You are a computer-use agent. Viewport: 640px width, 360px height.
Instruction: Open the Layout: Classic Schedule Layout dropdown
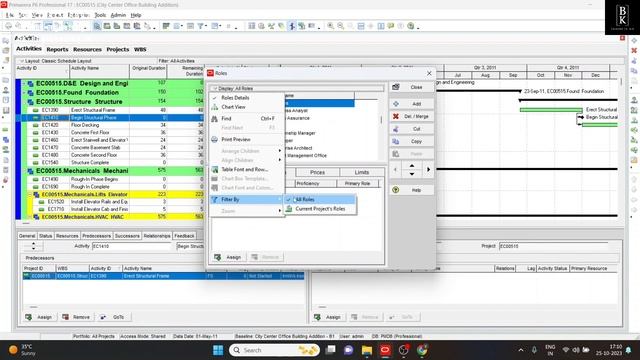click(56, 61)
